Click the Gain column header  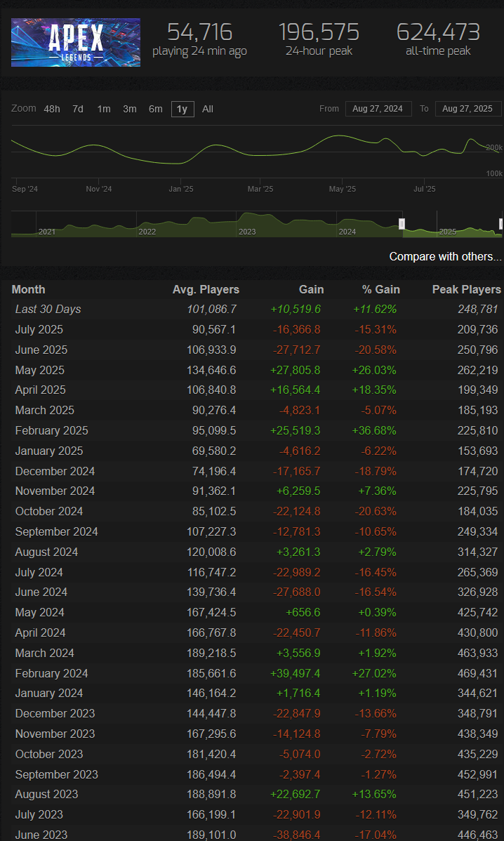(312, 290)
